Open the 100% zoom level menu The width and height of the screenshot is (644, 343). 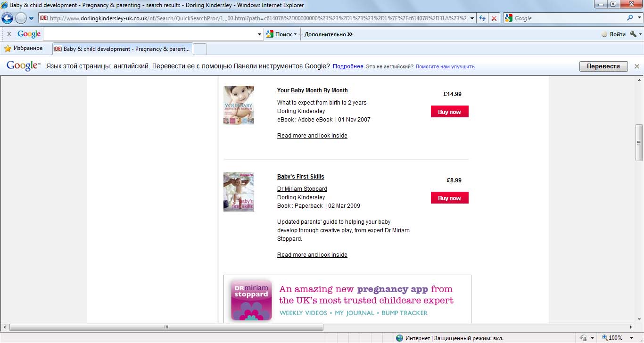point(617,338)
